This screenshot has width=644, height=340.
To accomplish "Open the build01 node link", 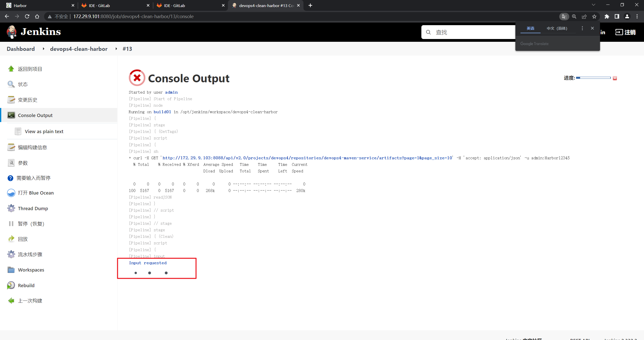I will pyautogui.click(x=162, y=112).
